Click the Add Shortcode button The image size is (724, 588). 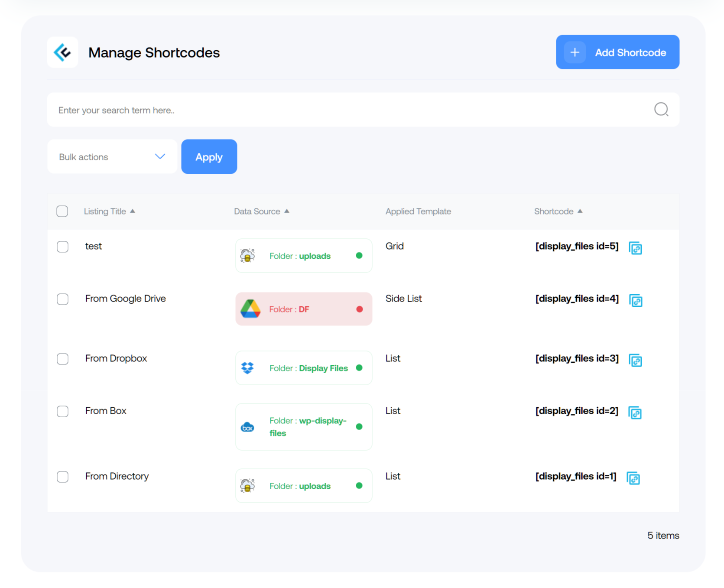tap(617, 52)
